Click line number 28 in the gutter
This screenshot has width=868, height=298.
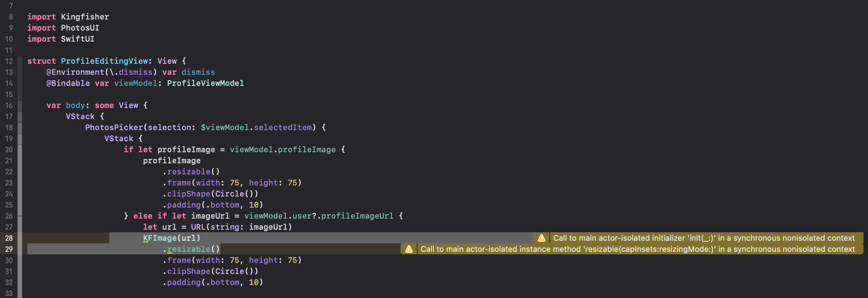pyautogui.click(x=9, y=238)
